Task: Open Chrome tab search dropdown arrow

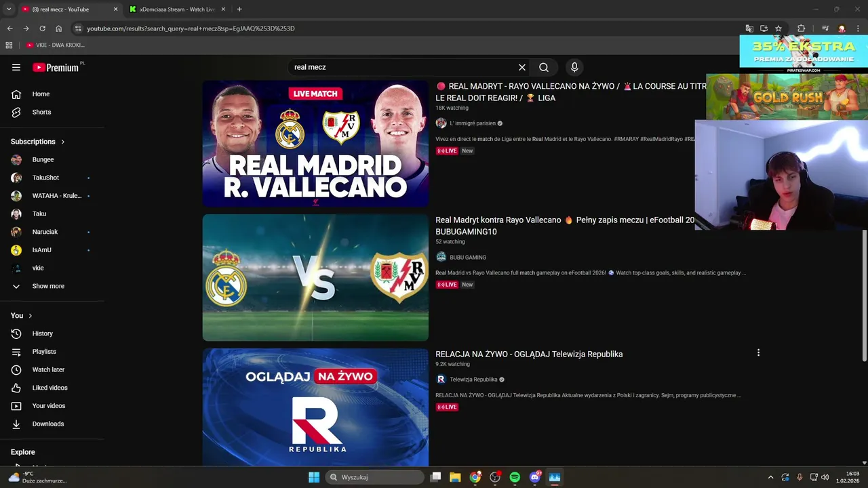Action: click(9, 9)
